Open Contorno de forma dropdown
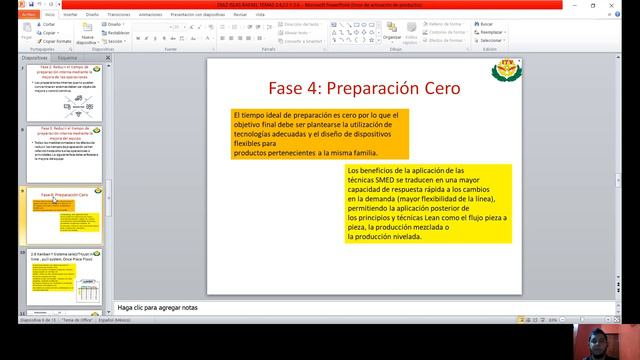 (445, 32)
